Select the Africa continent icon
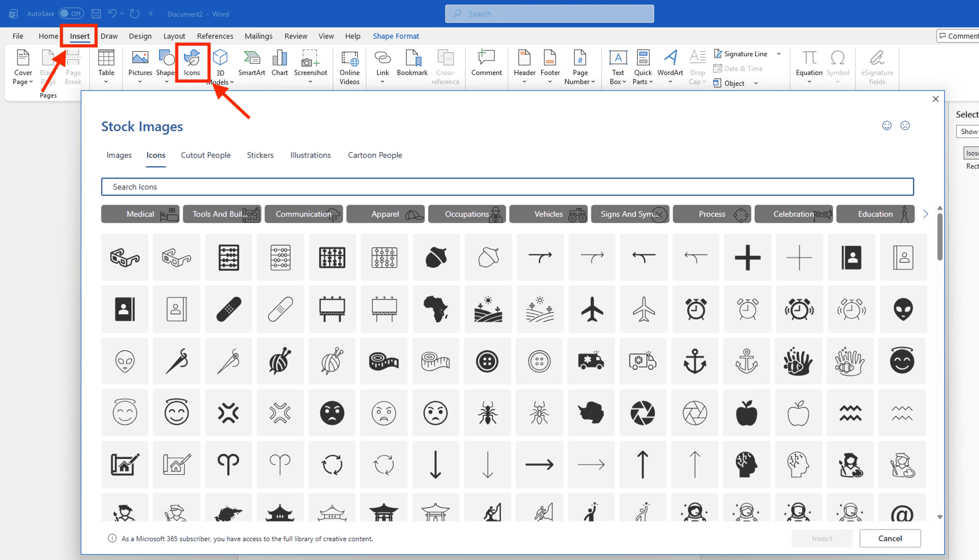The image size is (979, 560). [436, 309]
